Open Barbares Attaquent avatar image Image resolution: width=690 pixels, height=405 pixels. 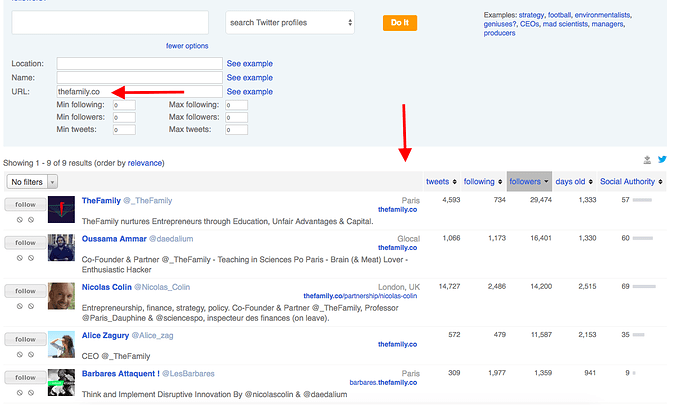(x=61, y=383)
